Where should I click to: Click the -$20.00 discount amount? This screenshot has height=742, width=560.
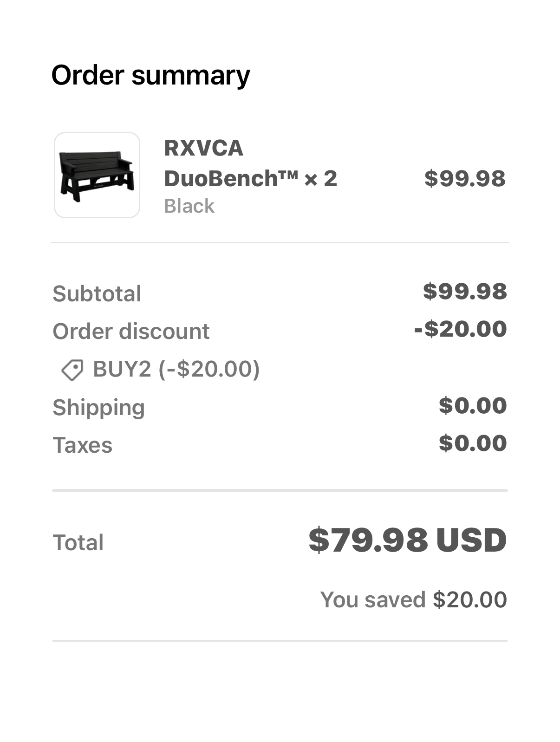pos(460,329)
